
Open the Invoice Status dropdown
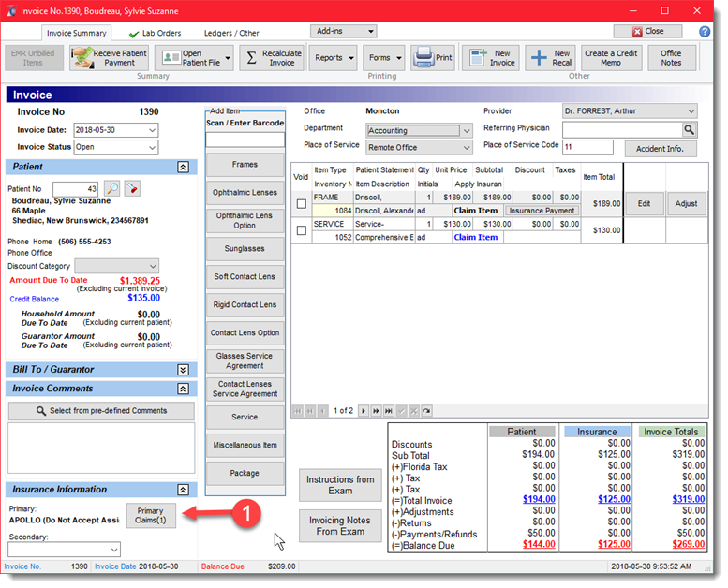click(x=152, y=147)
